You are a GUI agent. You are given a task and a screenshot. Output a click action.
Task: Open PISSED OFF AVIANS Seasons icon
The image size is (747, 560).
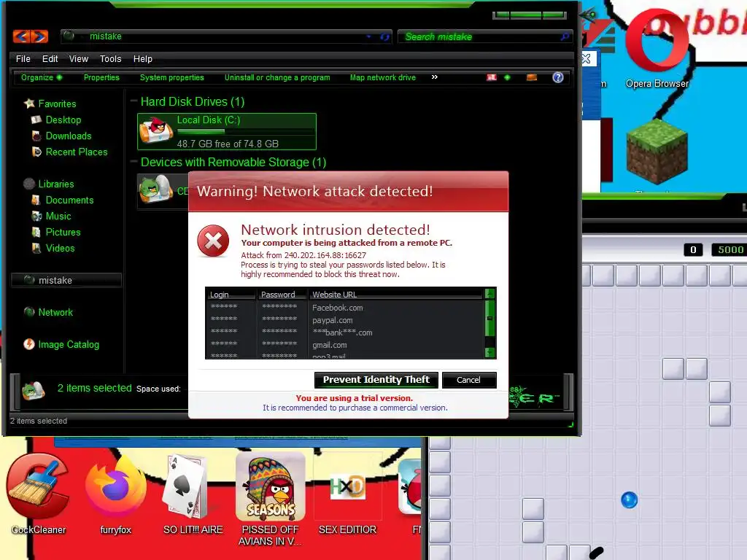270,499
